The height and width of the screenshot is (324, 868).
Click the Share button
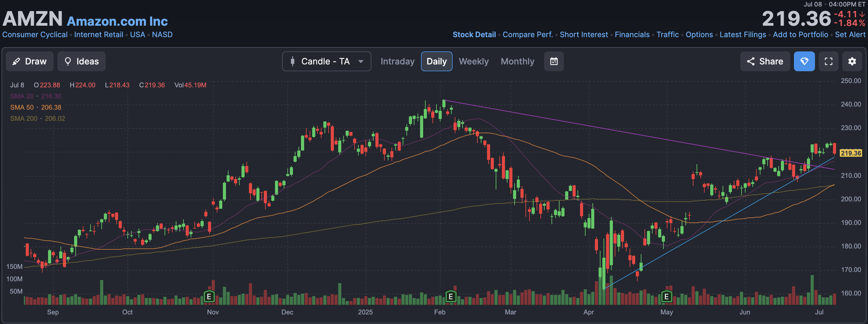coord(765,61)
